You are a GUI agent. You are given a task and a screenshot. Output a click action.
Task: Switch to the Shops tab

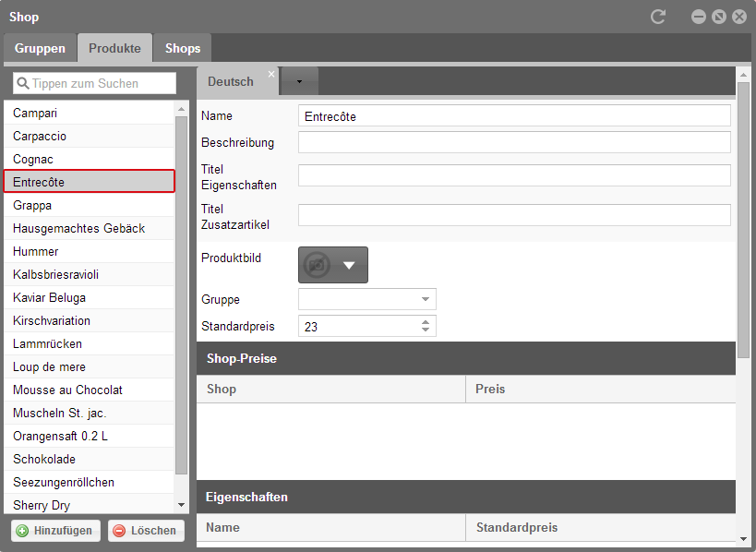pos(183,48)
